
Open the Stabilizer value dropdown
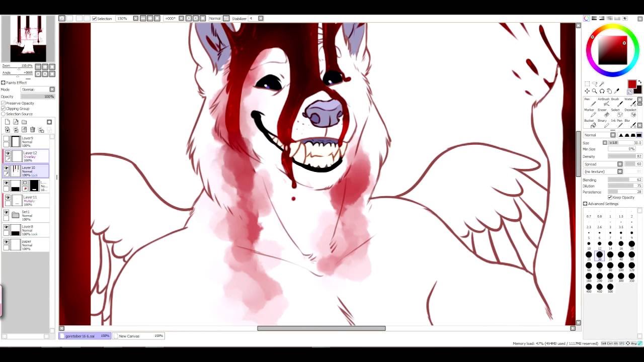coord(261,19)
